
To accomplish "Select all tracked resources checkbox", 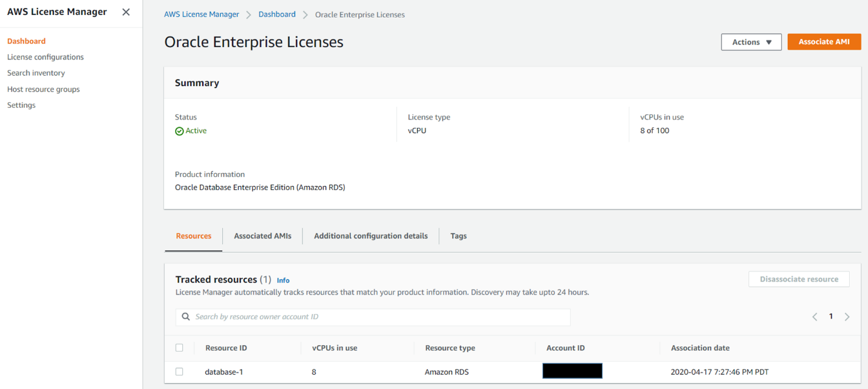I will point(180,348).
